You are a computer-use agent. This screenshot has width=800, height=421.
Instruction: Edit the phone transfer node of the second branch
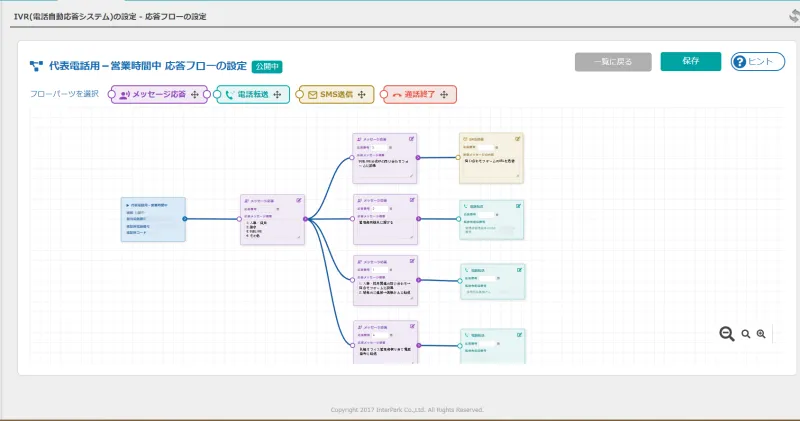518,206
